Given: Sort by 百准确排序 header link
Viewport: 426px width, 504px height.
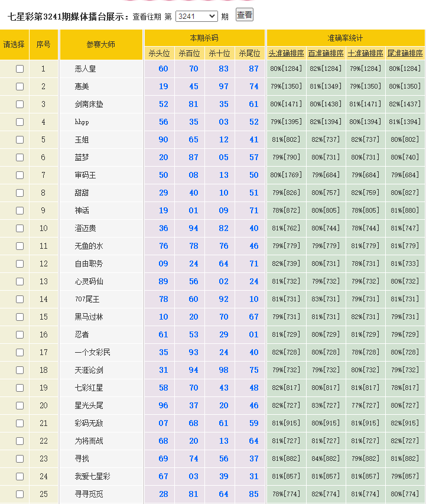Looking at the screenshot, I should point(326,53).
